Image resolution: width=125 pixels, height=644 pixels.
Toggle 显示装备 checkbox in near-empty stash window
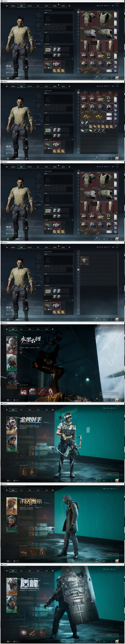click(x=7, y=310)
